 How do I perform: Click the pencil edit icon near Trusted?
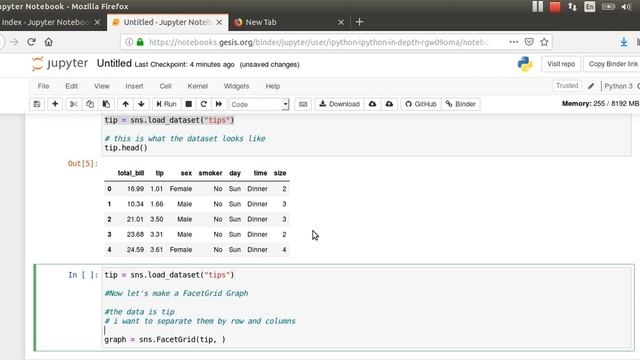click(x=591, y=86)
